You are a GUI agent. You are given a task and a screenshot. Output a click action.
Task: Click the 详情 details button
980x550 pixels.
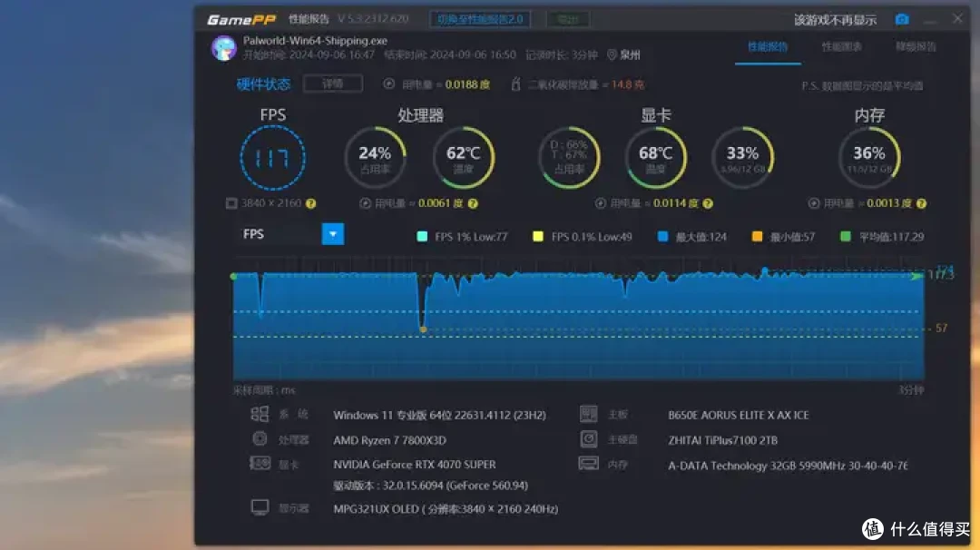tap(332, 83)
